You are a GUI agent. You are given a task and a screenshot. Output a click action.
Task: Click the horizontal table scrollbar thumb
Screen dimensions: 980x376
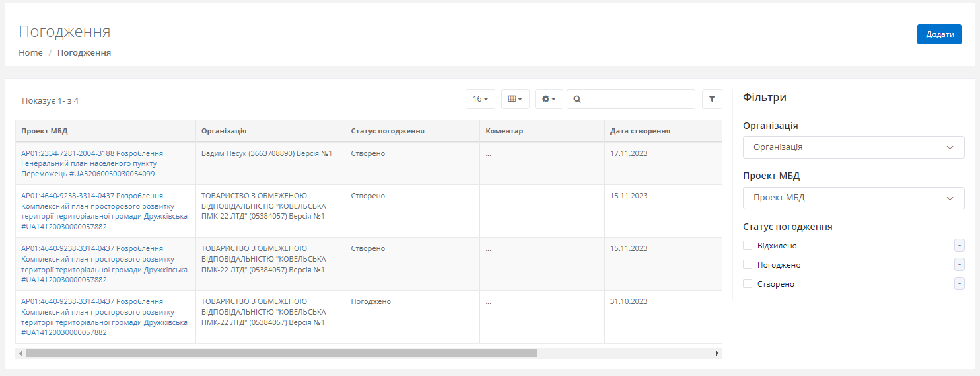point(281,354)
